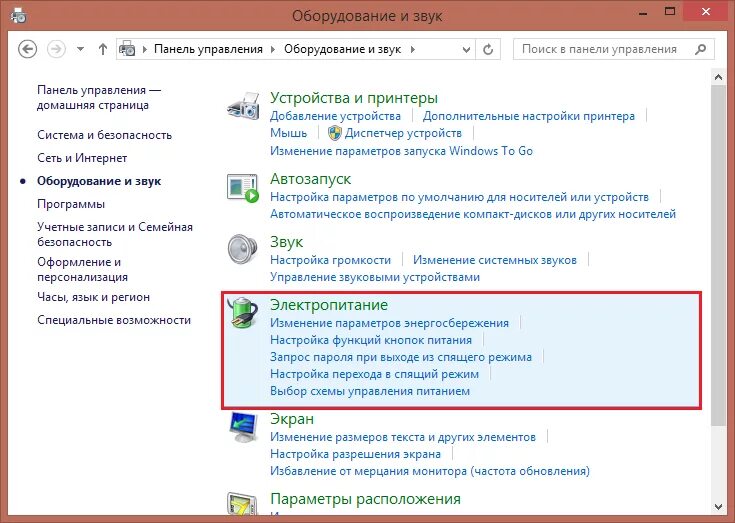Click the search box Поиск в панели управления
This screenshot has width=735, height=523.
tap(614, 49)
